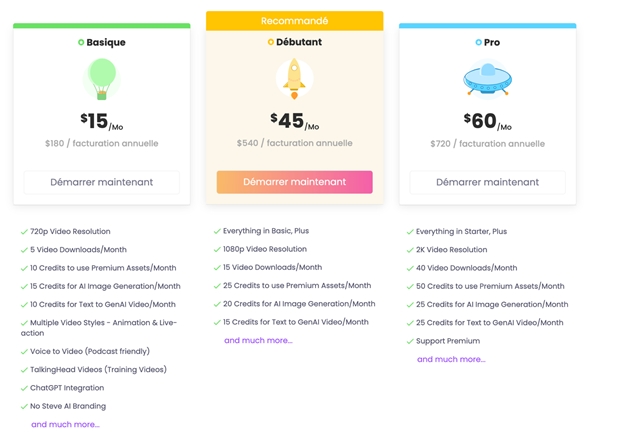Click the $180 facturation annuelle text
624x438 pixels.
[101, 143]
